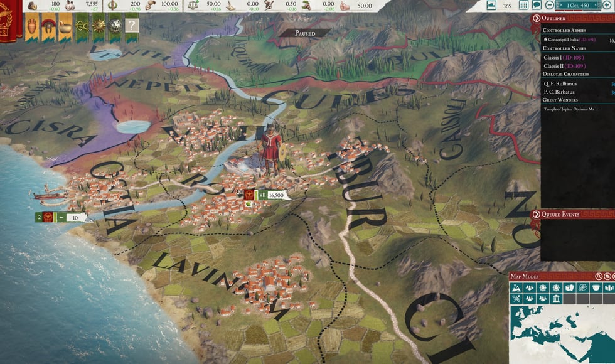Select the galley ship off Ostia
This screenshot has height=364, width=615.
(x=50, y=195)
